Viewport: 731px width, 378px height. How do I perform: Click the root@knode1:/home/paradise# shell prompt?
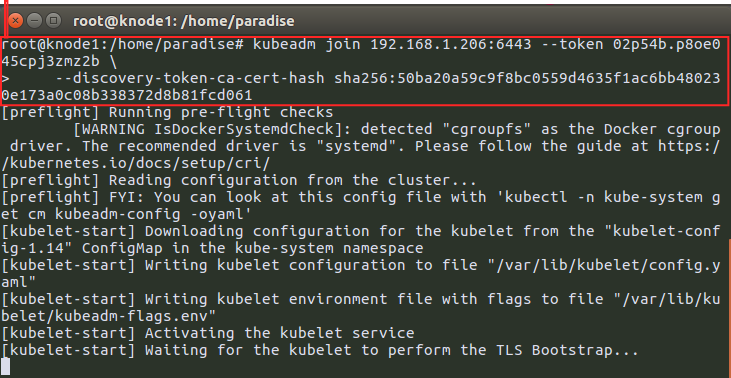coord(123,45)
